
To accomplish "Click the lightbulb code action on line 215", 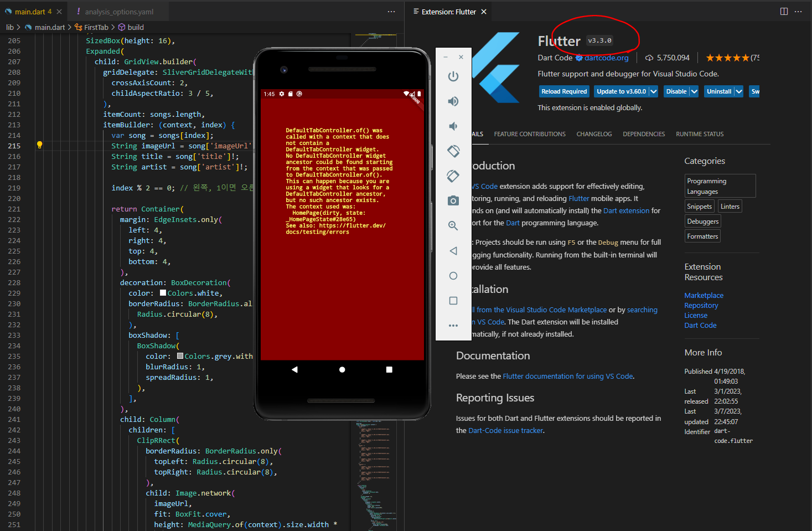I will 39,145.
